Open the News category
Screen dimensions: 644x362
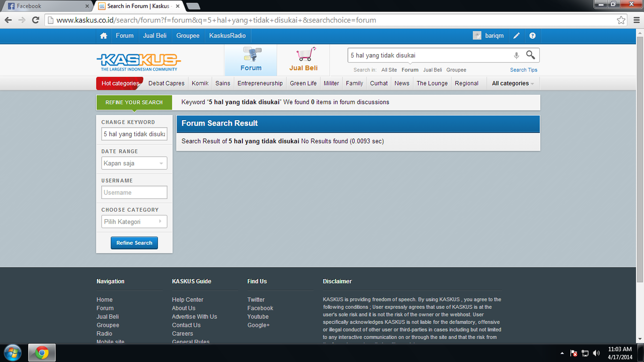click(402, 83)
